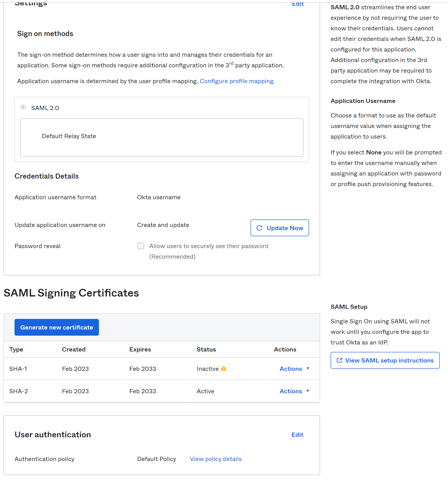
Task: Check Allow users to securely see their password
Action: coord(141,246)
